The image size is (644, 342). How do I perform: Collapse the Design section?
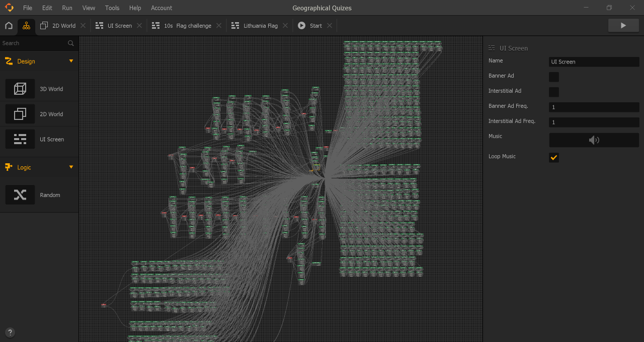click(70, 61)
